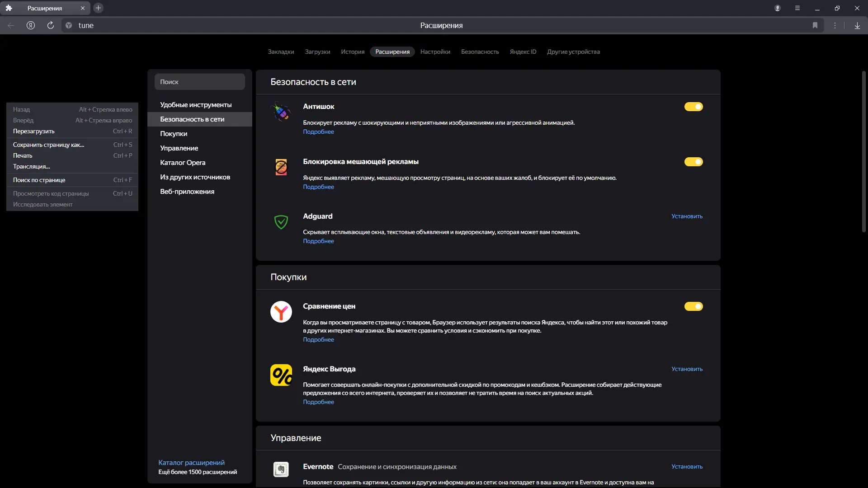Viewport: 868px width, 488px height.
Task: Turn off Блокировка мешающей рекламы toggle
Action: 693,162
